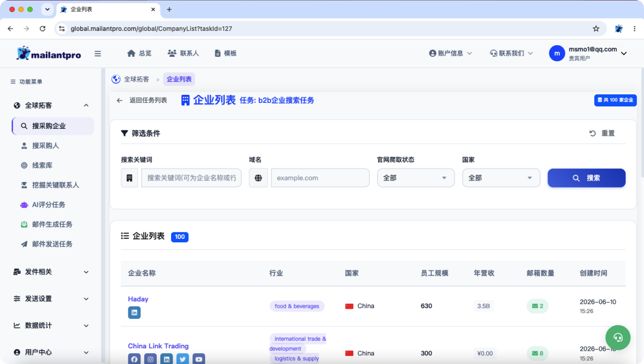Image resolution: width=644 pixels, height=364 pixels.
Task: Open China Link Trading's Twitter icon
Action: coord(183,359)
